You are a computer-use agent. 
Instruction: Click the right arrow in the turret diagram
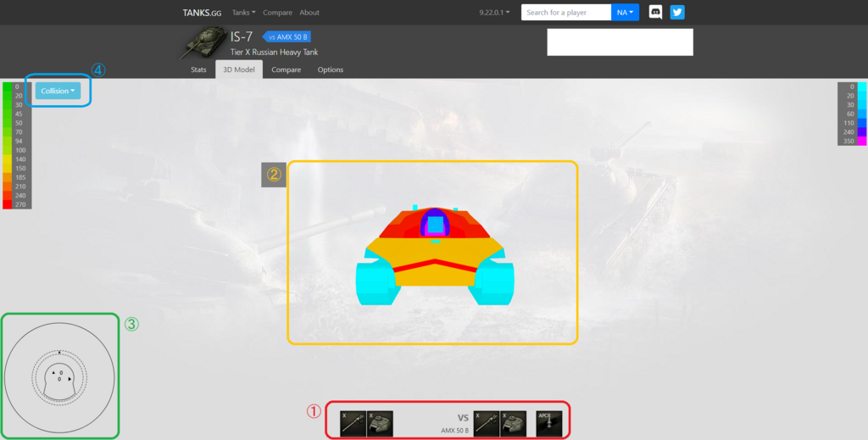[70, 379]
